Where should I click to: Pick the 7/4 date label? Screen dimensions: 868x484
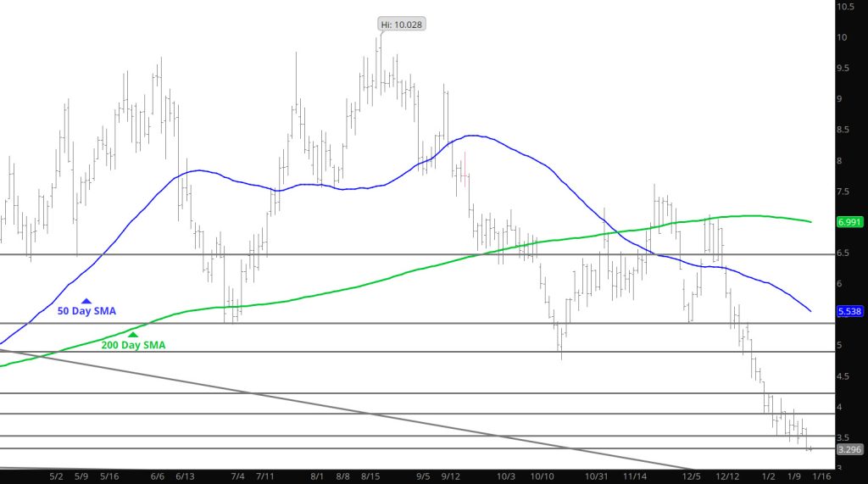click(238, 477)
